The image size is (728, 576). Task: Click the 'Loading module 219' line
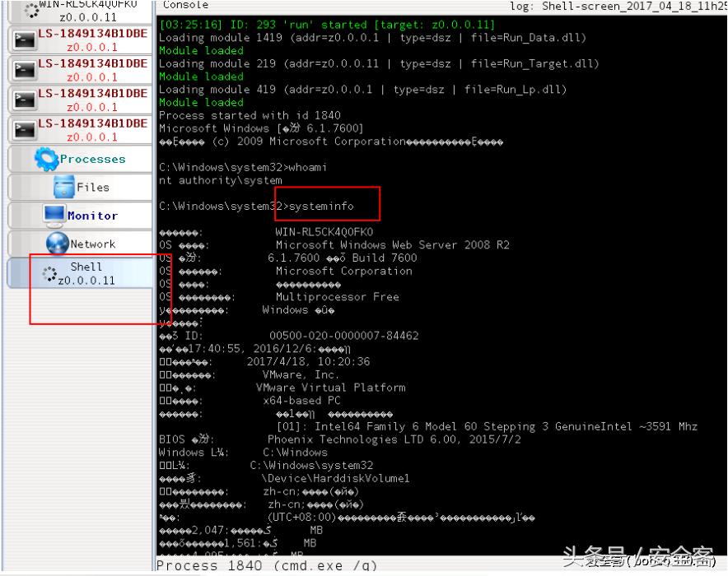[379, 63]
